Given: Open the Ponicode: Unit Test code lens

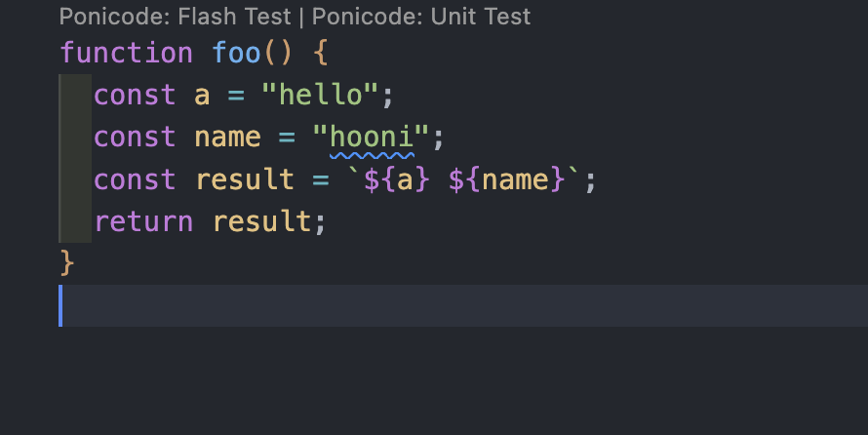Looking at the screenshot, I should (x=421, y=17).
